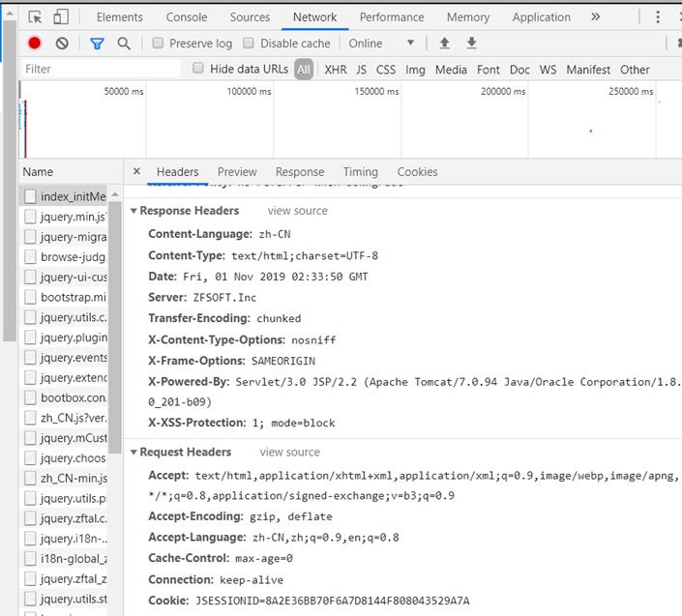Open network search magnifier icon
This screenshot has width=682, height=616.
point(124,44)
